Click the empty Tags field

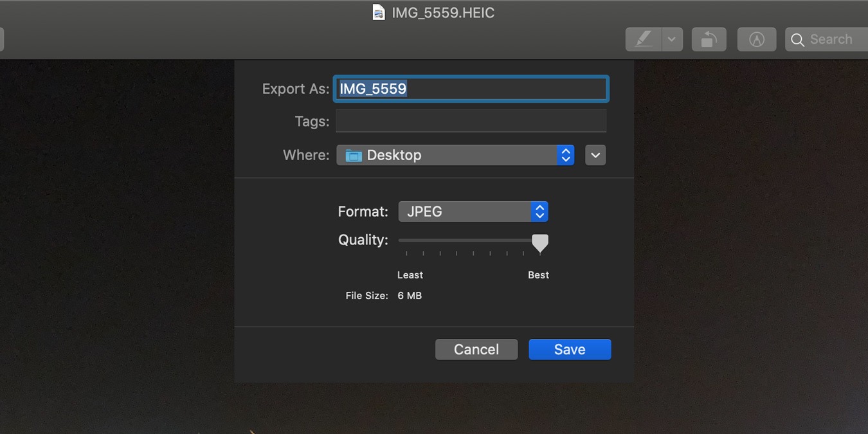[471, 121]
